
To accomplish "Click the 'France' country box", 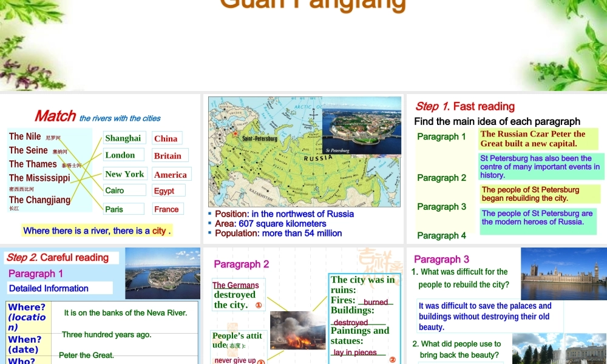I will (x=168, y=209).
